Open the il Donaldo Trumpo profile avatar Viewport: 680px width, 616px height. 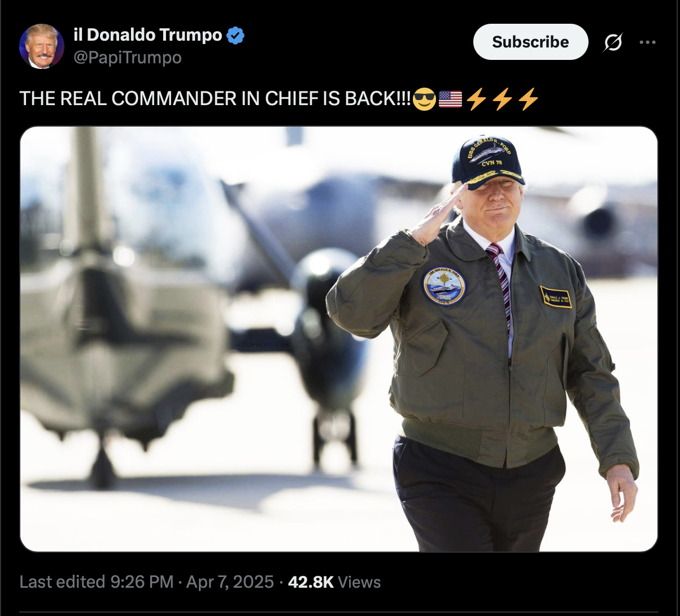tap(41, 46)
